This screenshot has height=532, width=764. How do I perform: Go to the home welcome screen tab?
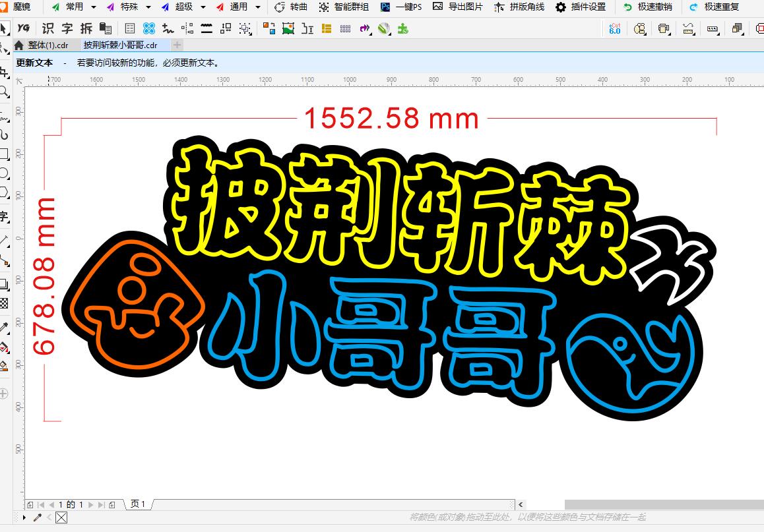18,45
